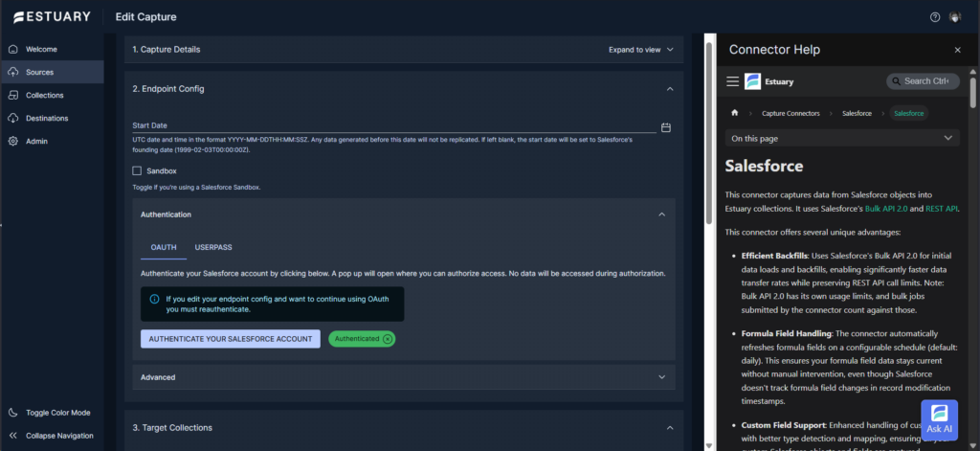Click the 'Custom Field Support' bold text

point(783,425)
